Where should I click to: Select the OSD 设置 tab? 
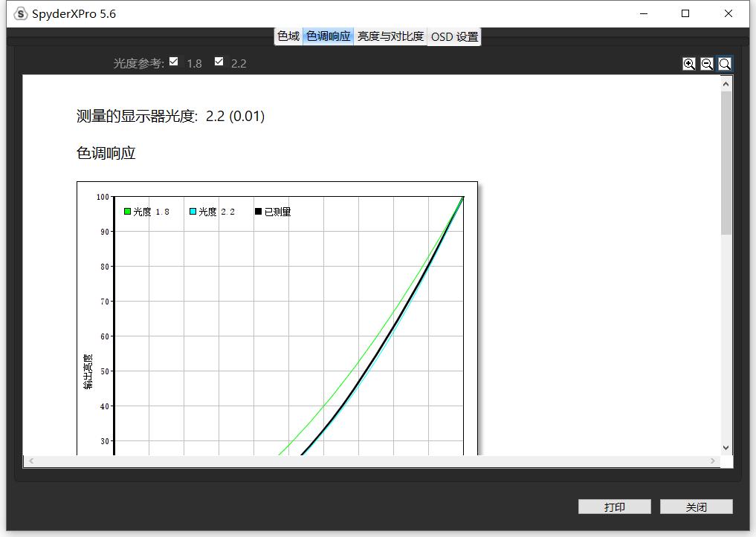tap(453, 36)
